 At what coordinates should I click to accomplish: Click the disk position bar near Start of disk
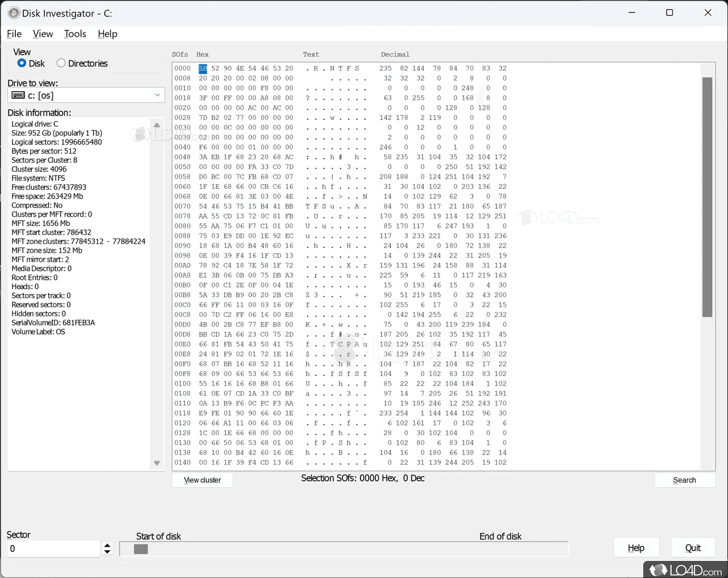(140, 548)
